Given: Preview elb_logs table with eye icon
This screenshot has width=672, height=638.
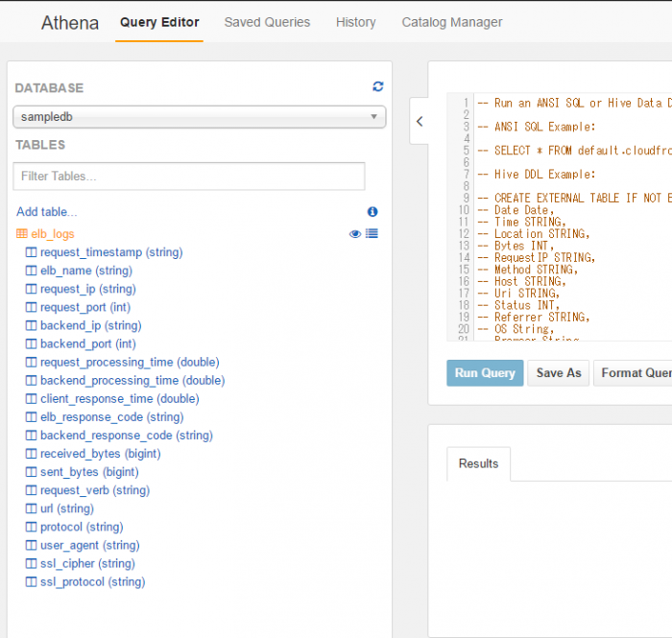Looking at the screenshot, I should [355, 234].
